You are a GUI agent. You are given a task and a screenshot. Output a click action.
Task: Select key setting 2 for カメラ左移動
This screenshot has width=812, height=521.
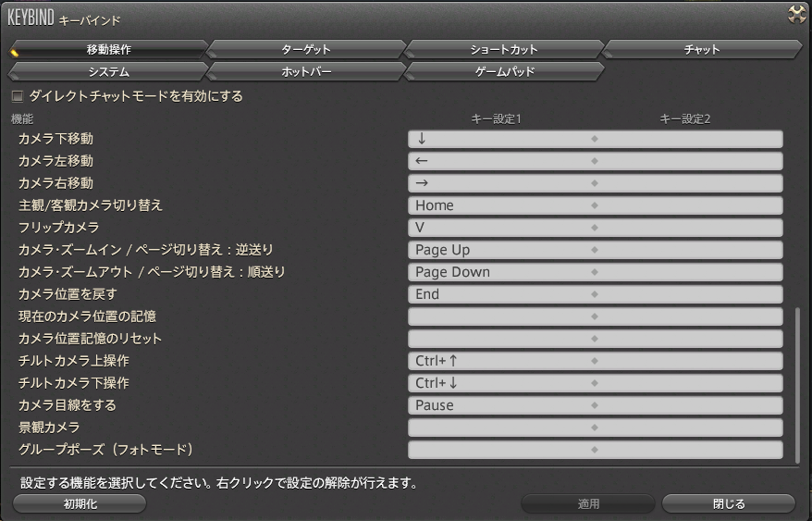pos(689,161)
